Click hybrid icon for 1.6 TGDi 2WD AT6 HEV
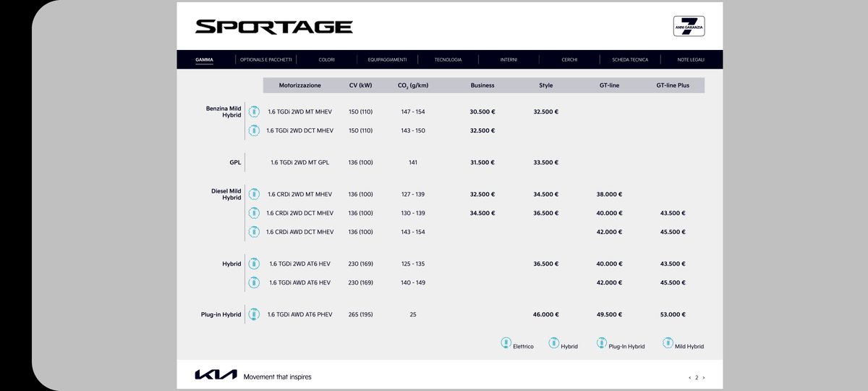 (254, 264)
